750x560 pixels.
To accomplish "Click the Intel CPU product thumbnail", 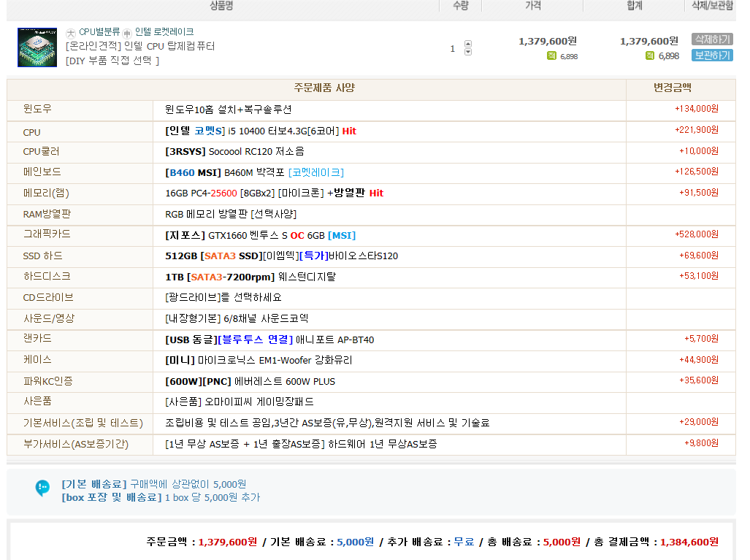I will pos(37,47).
